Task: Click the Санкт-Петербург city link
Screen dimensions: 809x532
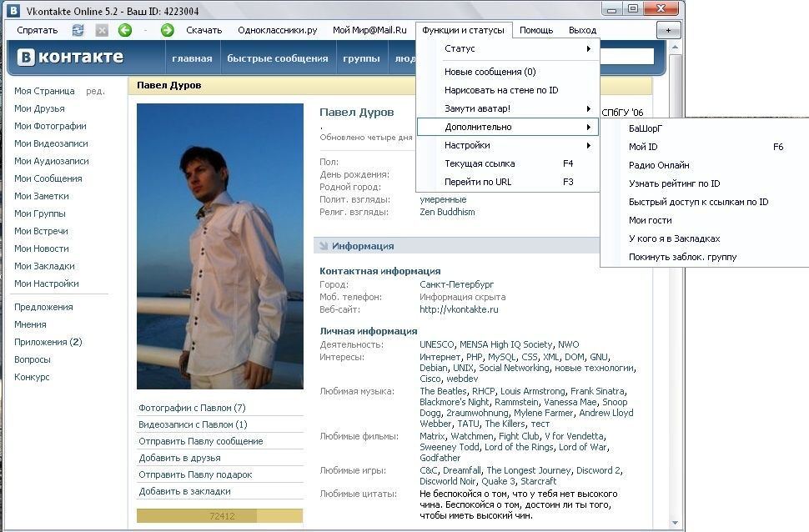Action: [x=456, y=284]
